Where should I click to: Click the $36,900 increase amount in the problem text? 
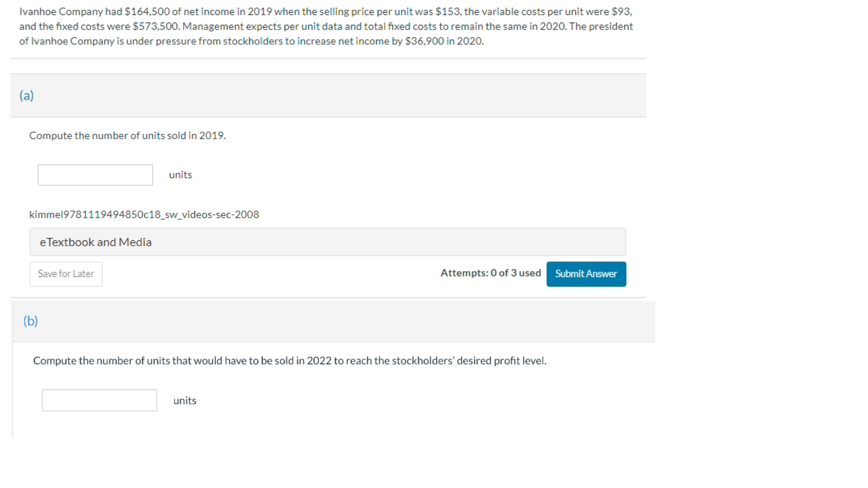pos(425,41)
